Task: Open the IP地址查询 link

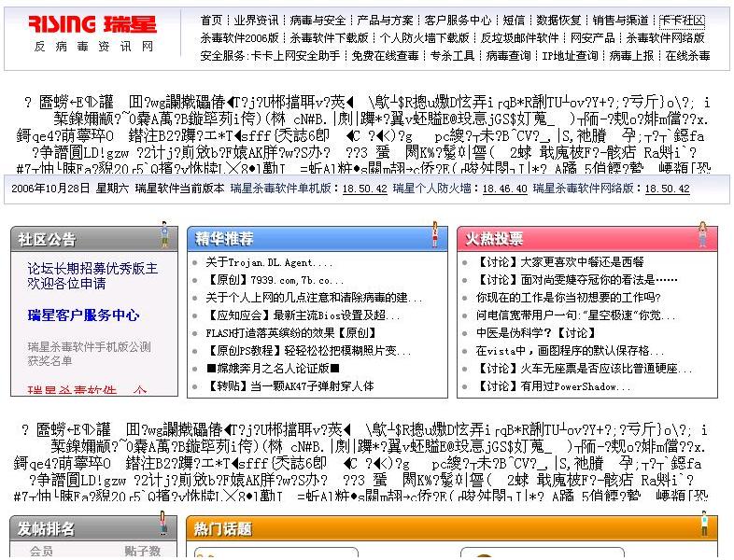Action: 571,56
